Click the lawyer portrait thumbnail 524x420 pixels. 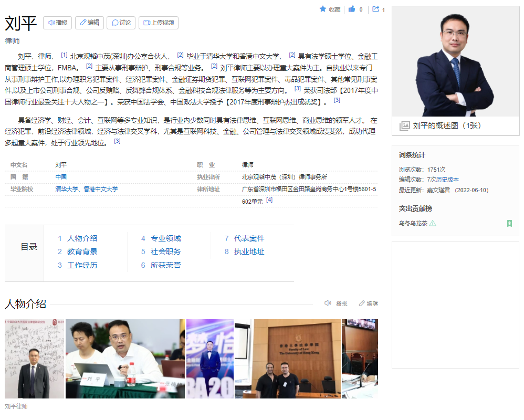coord(455,61)
